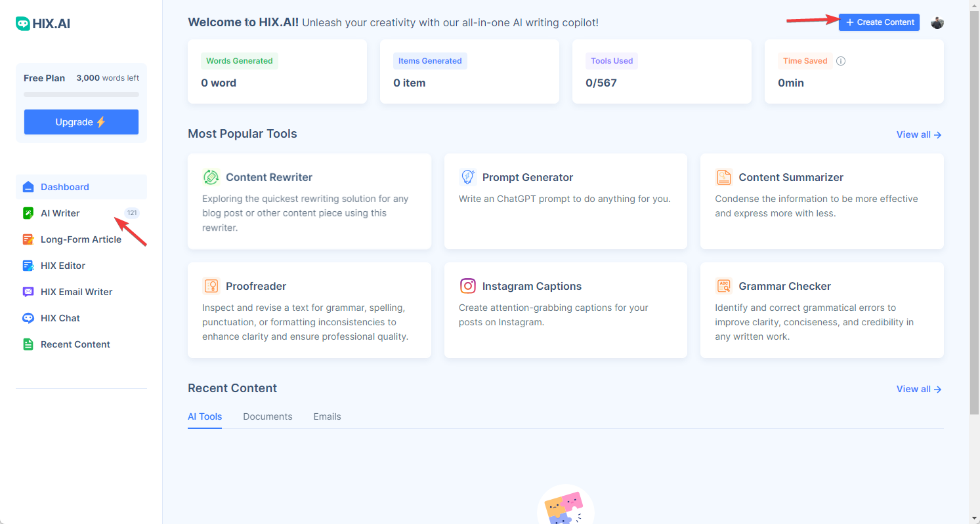Click the Instagram Captions logo icon
Viewport: 980px width, 524px height.
click(x=467, y=286)
